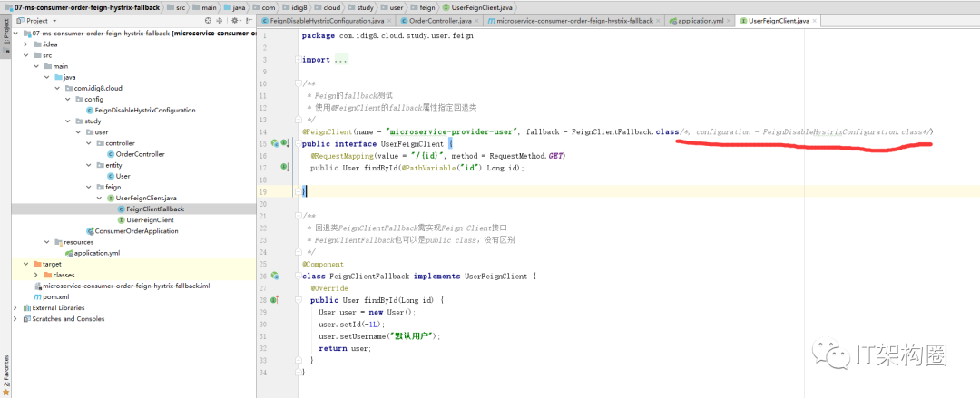Expand the .idea folder
Image resolution: width=980 pixels, height=398 pixels.
pos(25,44)
